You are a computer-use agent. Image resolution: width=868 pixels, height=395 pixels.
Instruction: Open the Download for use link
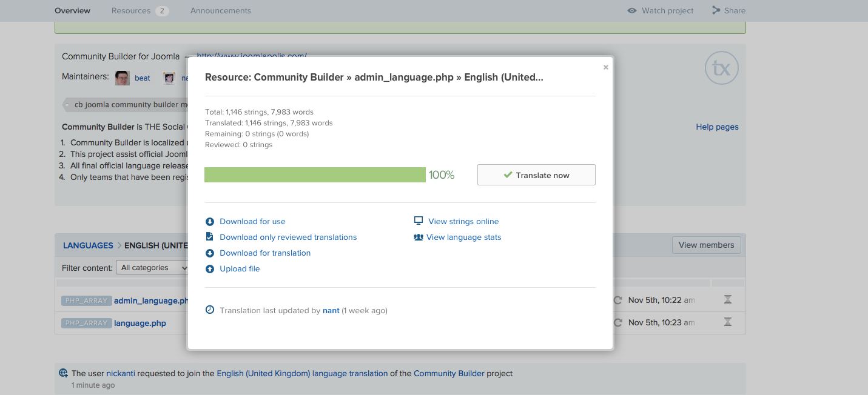(x=252, y=222)
